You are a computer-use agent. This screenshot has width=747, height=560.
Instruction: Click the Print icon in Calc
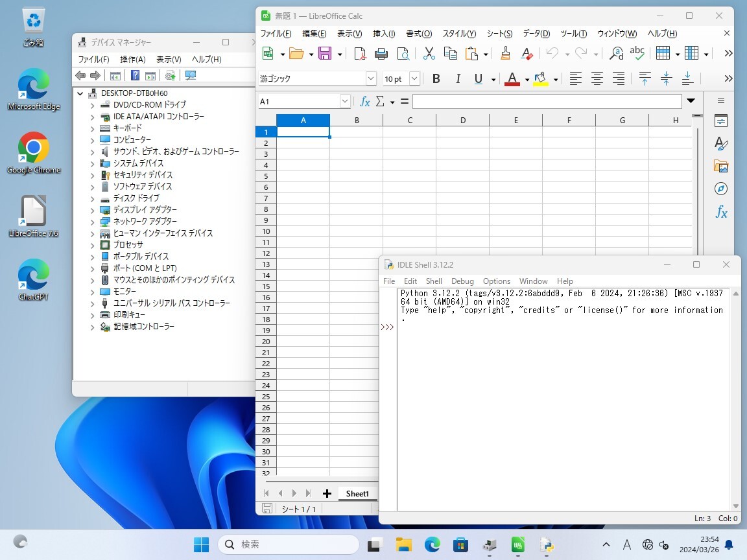(x=381, y=53)
